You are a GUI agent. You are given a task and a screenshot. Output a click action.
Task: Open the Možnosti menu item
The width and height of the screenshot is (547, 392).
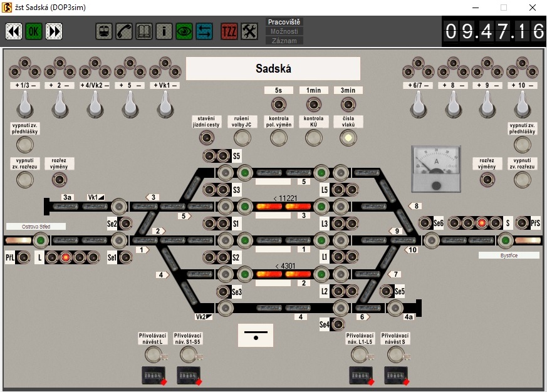pos(284,31)
